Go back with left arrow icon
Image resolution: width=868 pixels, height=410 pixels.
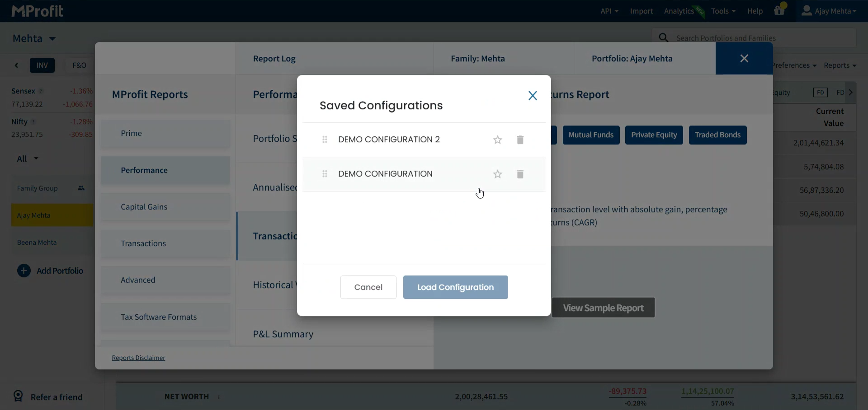(x=17, y=65)
